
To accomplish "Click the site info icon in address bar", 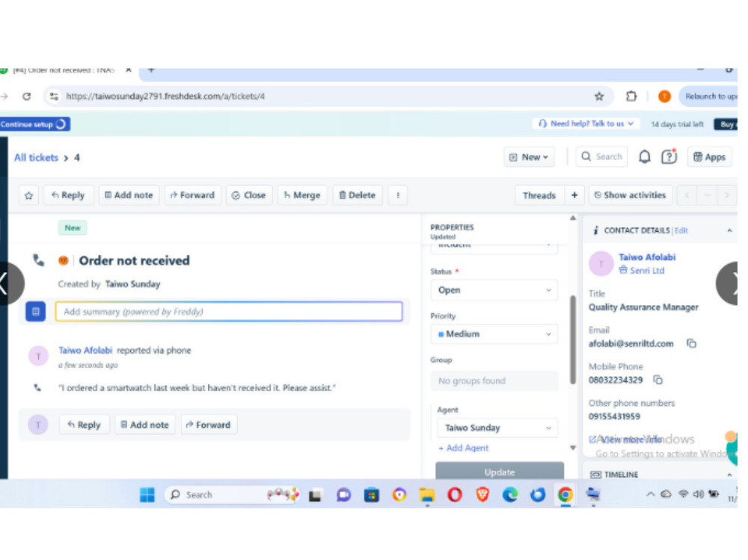I will (x=54, y=97).
